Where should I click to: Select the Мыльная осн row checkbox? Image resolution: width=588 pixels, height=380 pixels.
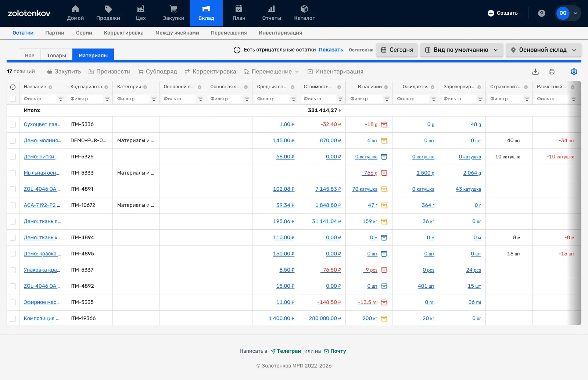pyautogui.click(x=13, y=173)
